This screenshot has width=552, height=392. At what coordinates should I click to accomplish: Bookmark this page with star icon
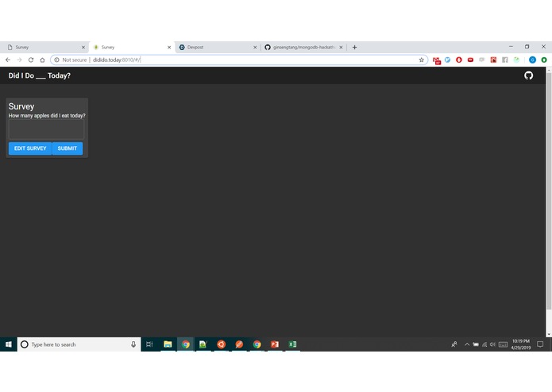[422, 60]
